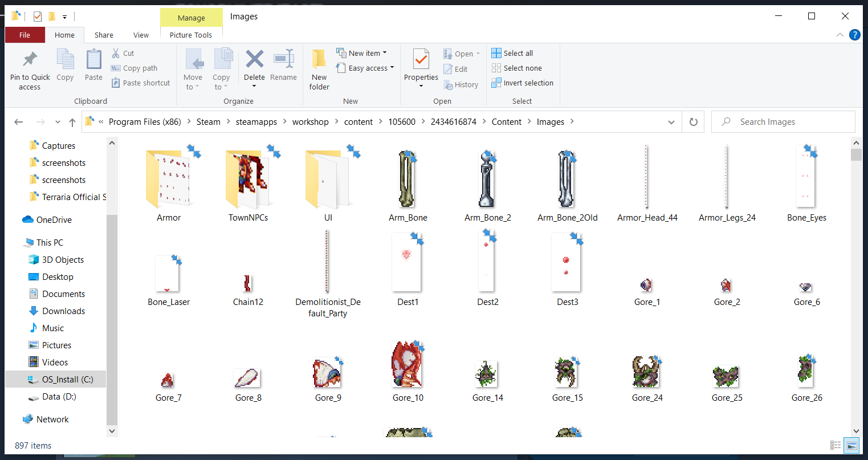Click the Rename icon
The height and width of the screenshot is (460, 868).
tap(284, 59)
